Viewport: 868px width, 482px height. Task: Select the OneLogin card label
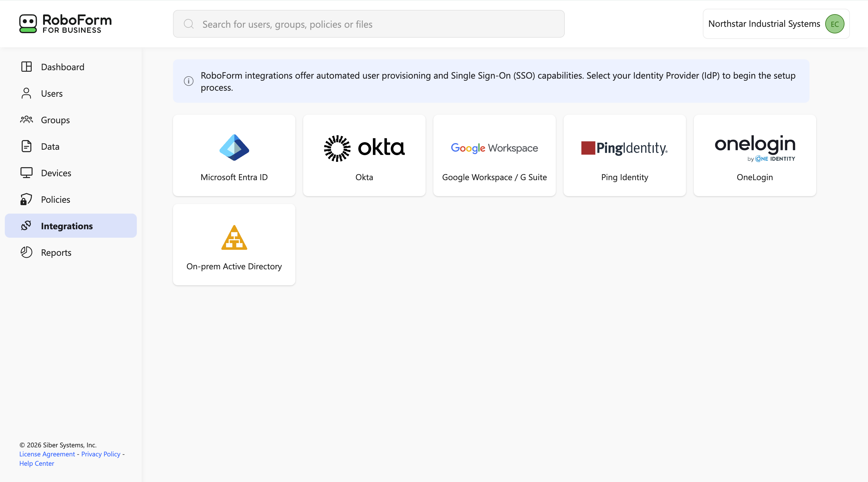tap(755, 177)
